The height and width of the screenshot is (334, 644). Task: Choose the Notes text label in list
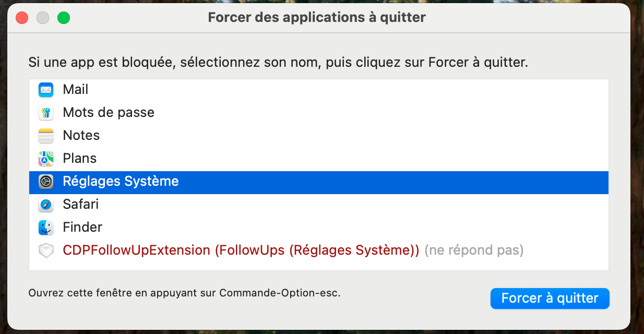coord(81,136)
